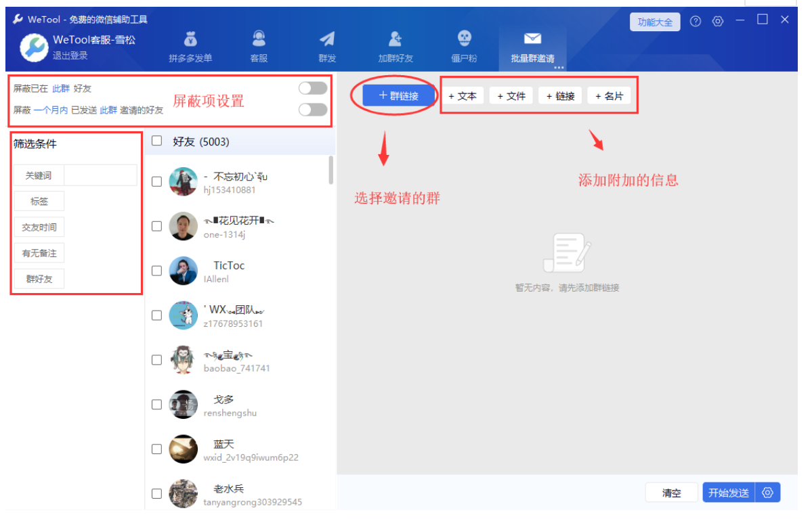Click the empty-content document icon
812x519 pixels.
tap(568, 252)
